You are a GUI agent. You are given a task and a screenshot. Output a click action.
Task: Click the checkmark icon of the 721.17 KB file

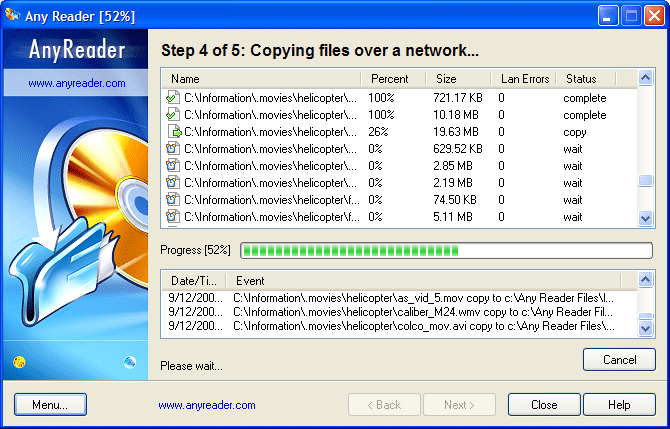[172, 98]
